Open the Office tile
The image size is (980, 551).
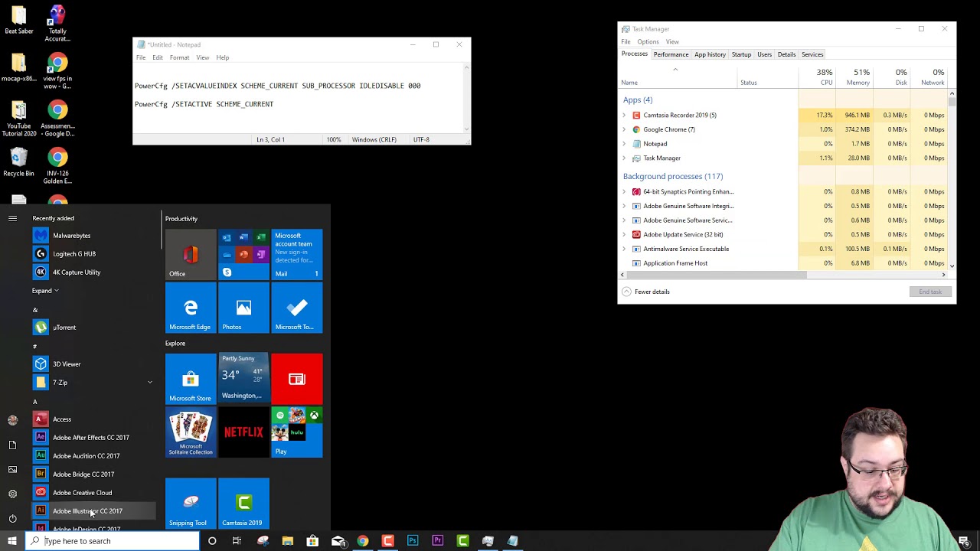[x=191, y=254]
